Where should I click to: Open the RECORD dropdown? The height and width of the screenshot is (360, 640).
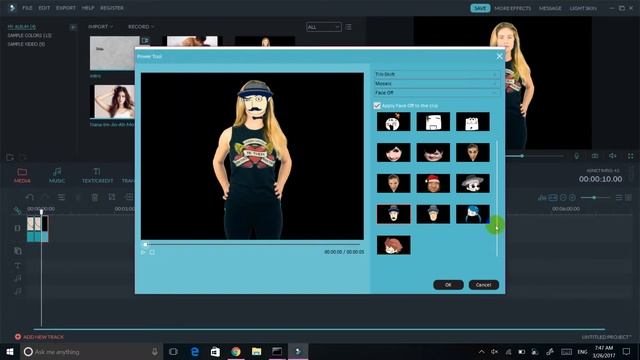[x=141, y=27]
